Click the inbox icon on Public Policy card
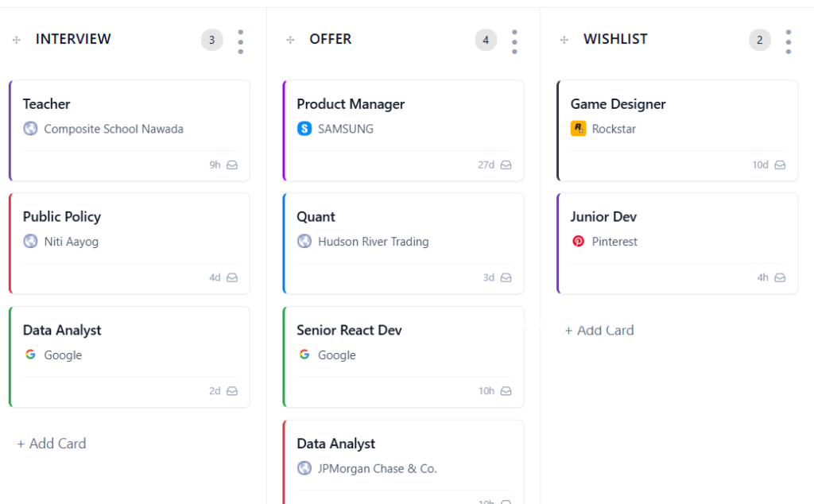Image resolution: width=814 pixels, height=504 pixels. point(232,278)
